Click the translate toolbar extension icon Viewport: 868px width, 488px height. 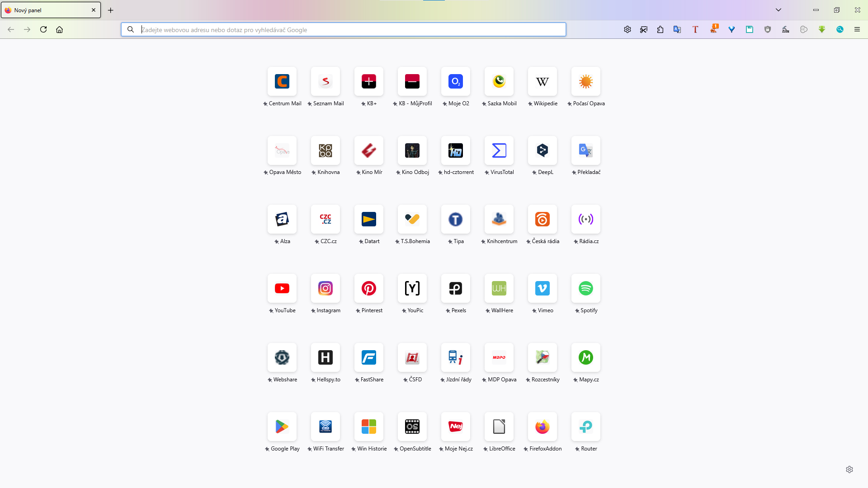click(677, 30)
